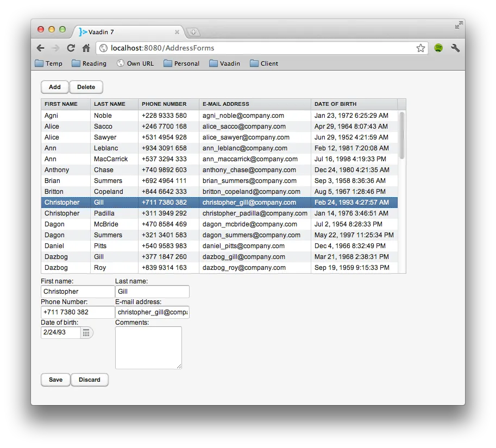Open the date of birth calendar picker icon
496x448 pixels.
pyautogui.click(x=86, y=332)
